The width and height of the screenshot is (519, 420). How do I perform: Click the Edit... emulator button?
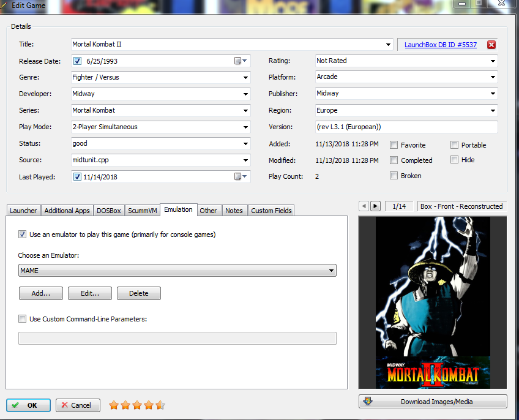point(90,293)
